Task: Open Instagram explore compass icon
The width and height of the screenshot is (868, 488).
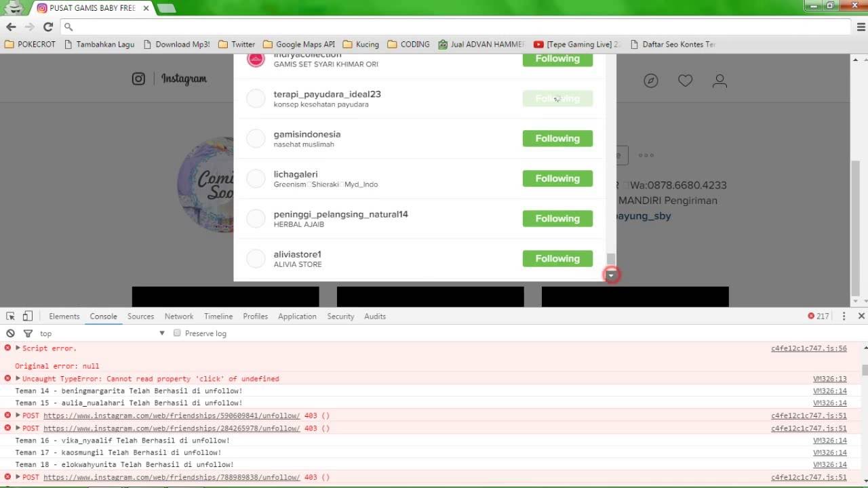Action: [x=651, y=81]
